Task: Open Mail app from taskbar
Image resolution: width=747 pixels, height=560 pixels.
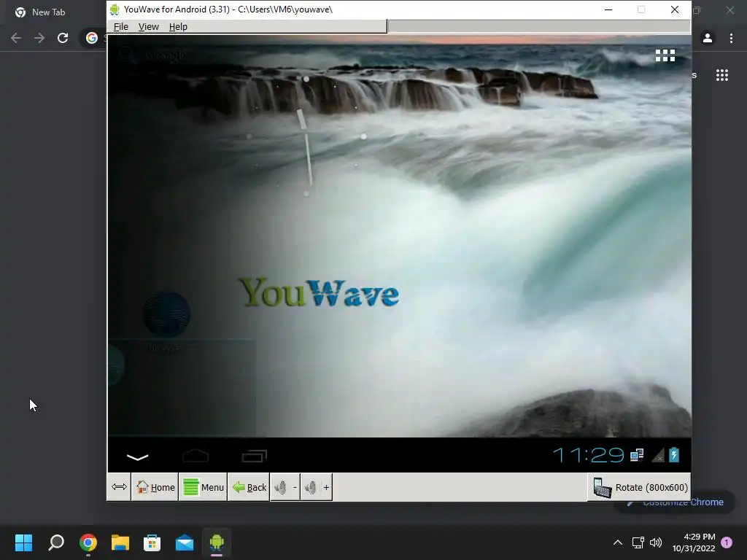Action: coord(185,542)
